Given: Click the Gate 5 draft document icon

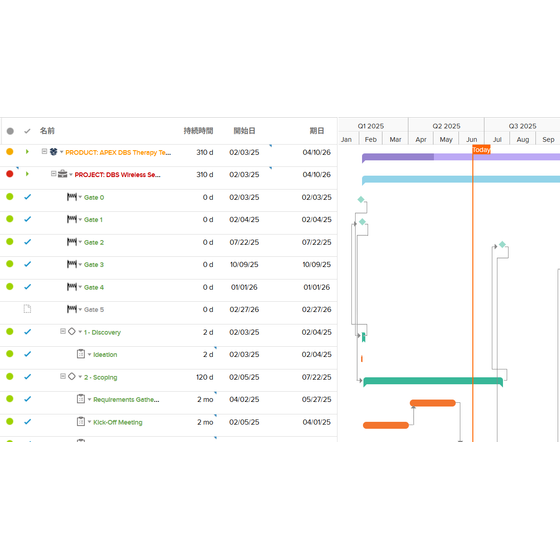Looking at the screenshot, I should pos(27,309).
